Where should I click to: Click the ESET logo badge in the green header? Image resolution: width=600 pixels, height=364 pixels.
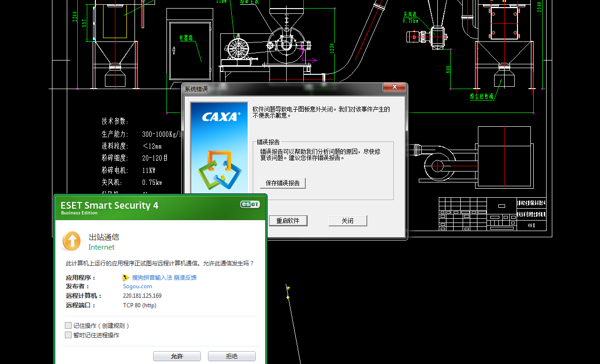(x=250, y=204)
